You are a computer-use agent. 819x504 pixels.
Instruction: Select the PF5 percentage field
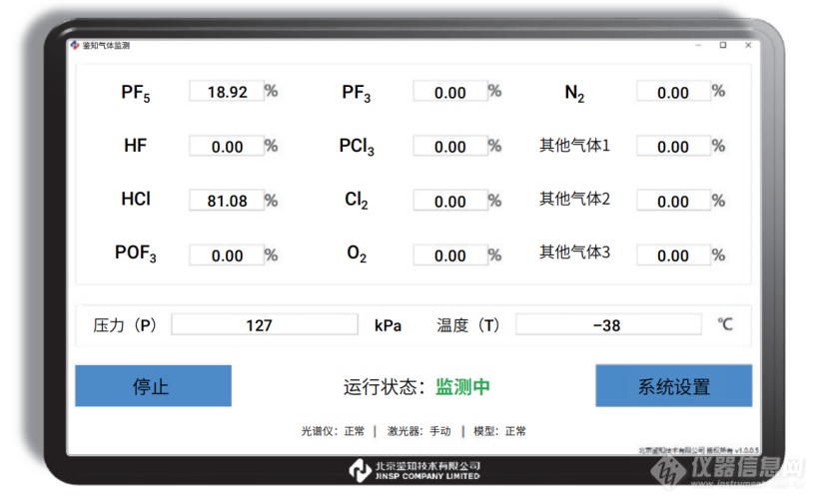[226, 92]
